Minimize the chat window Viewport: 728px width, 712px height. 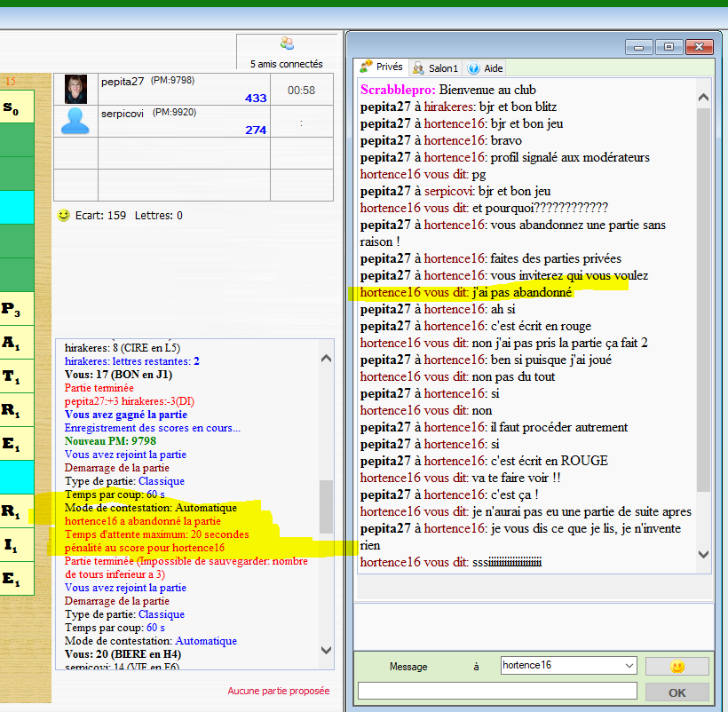(638, 47)
